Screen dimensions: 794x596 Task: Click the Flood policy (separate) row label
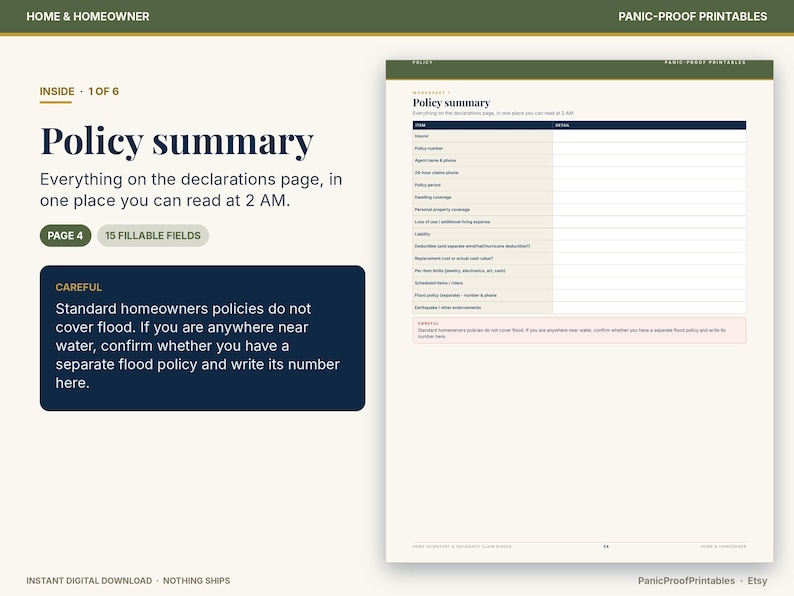coord(455,295)
